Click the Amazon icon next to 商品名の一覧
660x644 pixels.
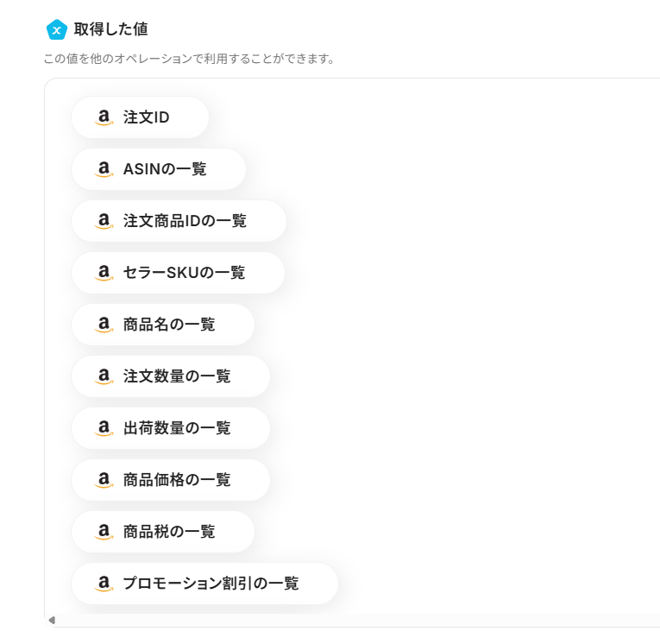click(104, 325)
